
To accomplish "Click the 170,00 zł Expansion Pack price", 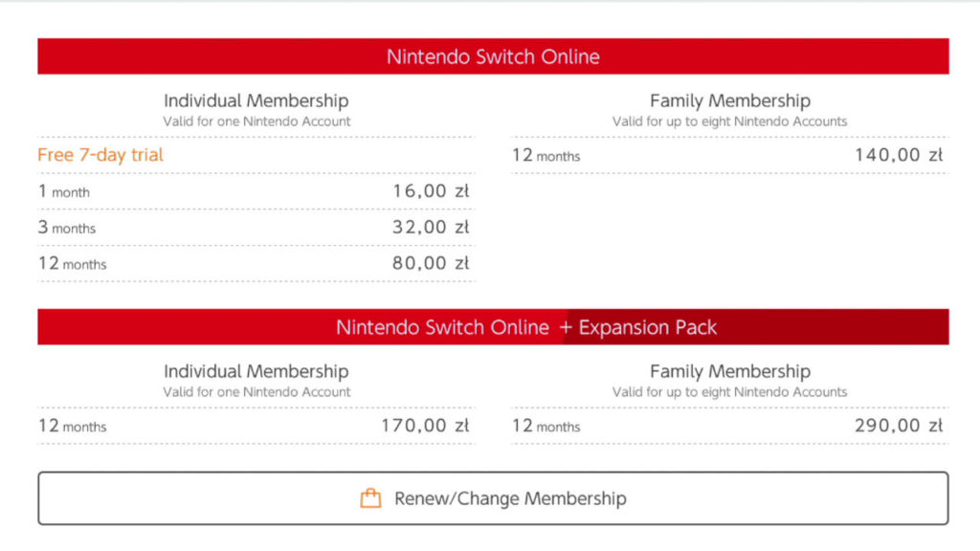I will click(427, 426).
